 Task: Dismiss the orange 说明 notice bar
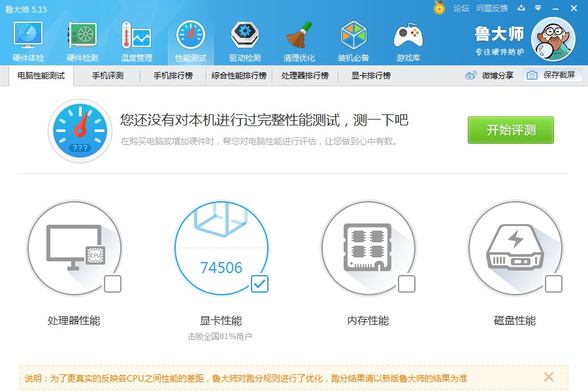[549, 377]
